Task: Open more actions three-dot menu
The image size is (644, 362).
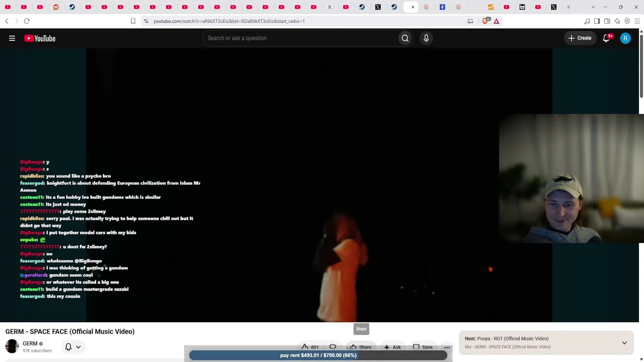Action: coord(447,347)
